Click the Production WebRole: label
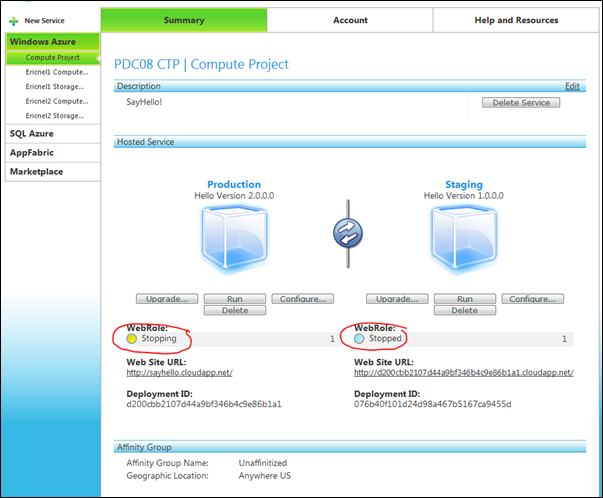 coord(147,328)
